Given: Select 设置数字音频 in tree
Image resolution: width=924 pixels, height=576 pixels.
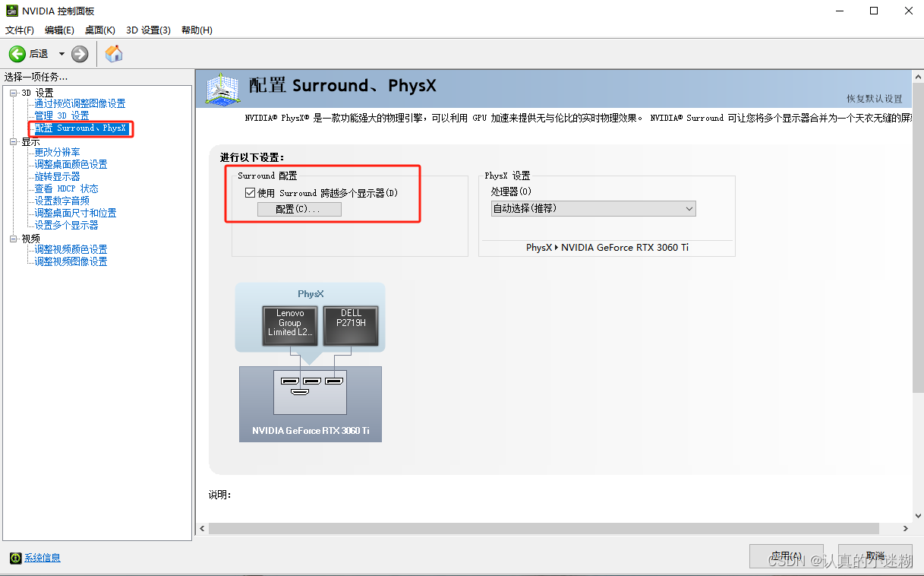Looking at the screenshot, I should [x=61, y=201].
